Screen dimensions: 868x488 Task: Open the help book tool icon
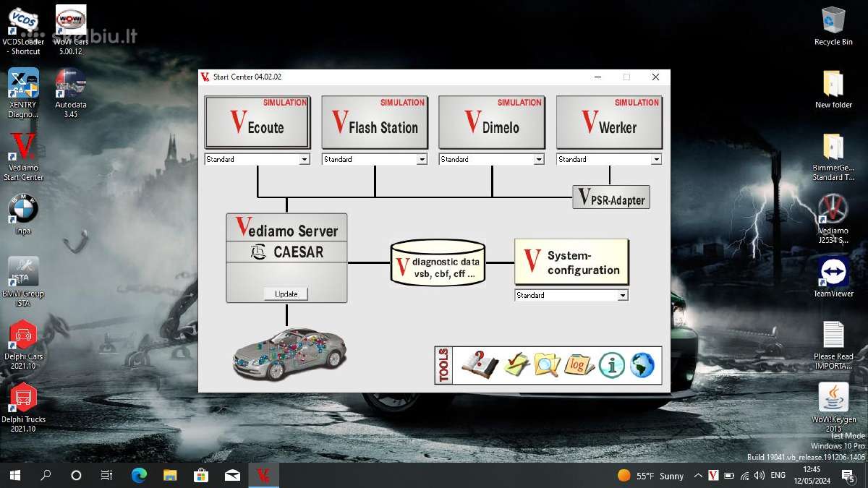tap(479, 364)
